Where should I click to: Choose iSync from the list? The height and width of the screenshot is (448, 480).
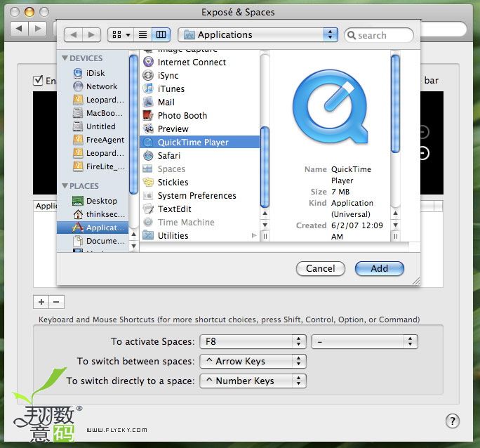(x=161, y=76)
